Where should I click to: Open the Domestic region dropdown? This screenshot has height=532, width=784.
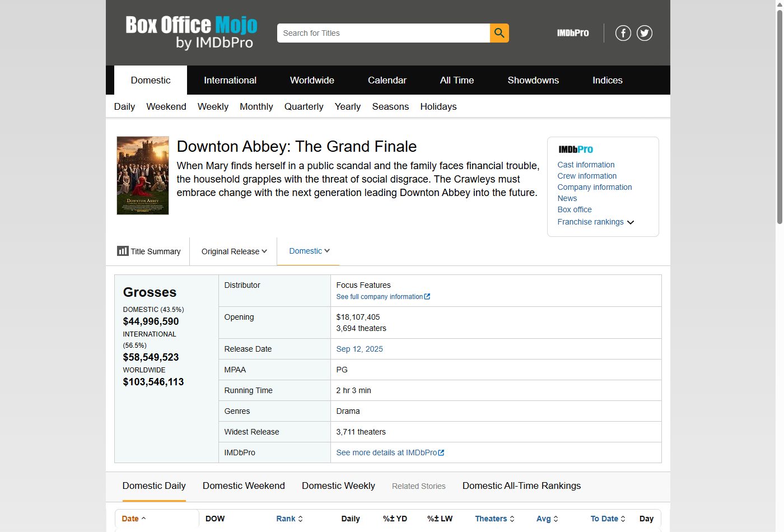309,251
